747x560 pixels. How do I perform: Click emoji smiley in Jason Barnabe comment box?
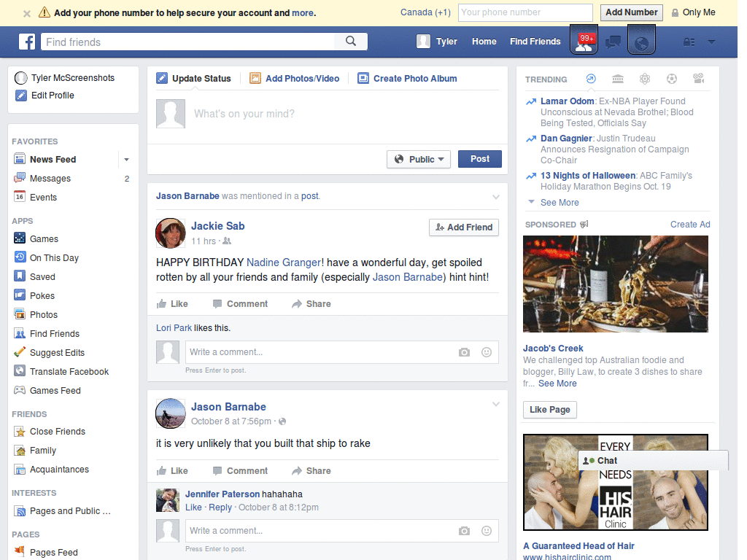(487, 531)
